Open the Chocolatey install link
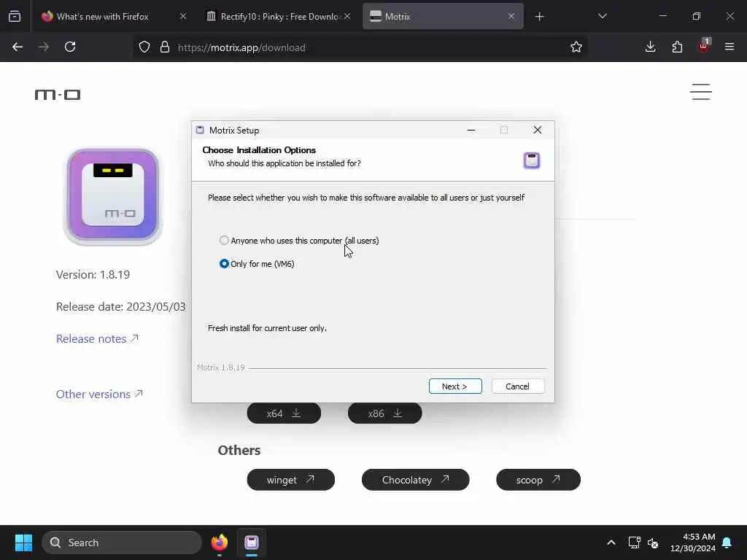 tap(415, 480)
